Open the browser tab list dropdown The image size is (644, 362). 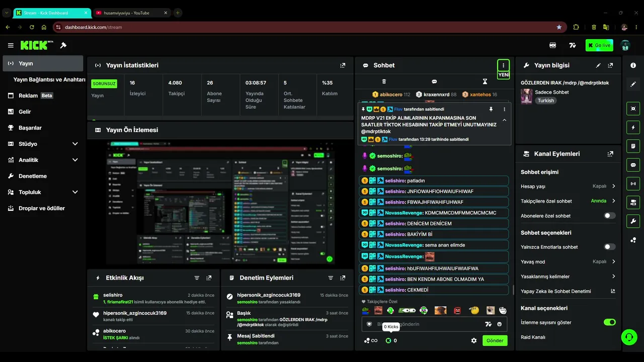[7, 13]
